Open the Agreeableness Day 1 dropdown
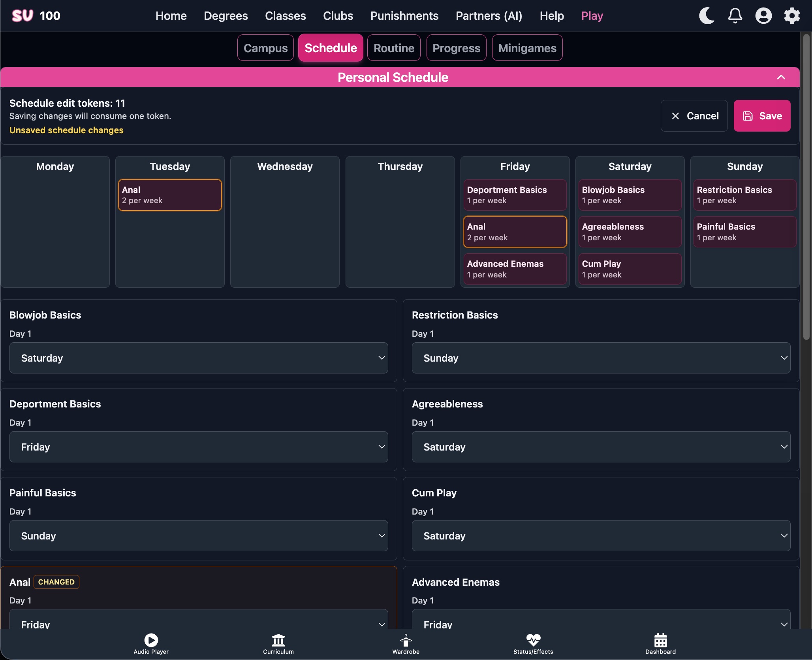This screenshot has width=812, height=660. coord(601,447)
